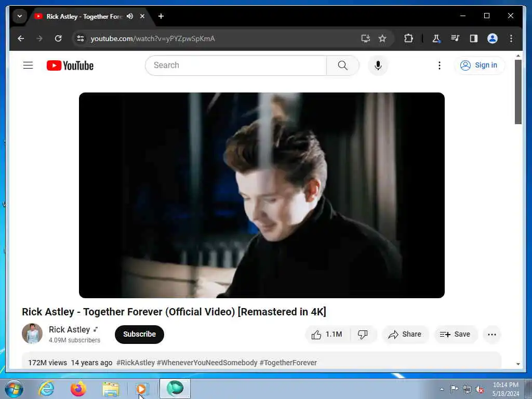Open a new browser tab
Image resolution: width=532 pixels, height=399 pixels.
coord(161,16)
